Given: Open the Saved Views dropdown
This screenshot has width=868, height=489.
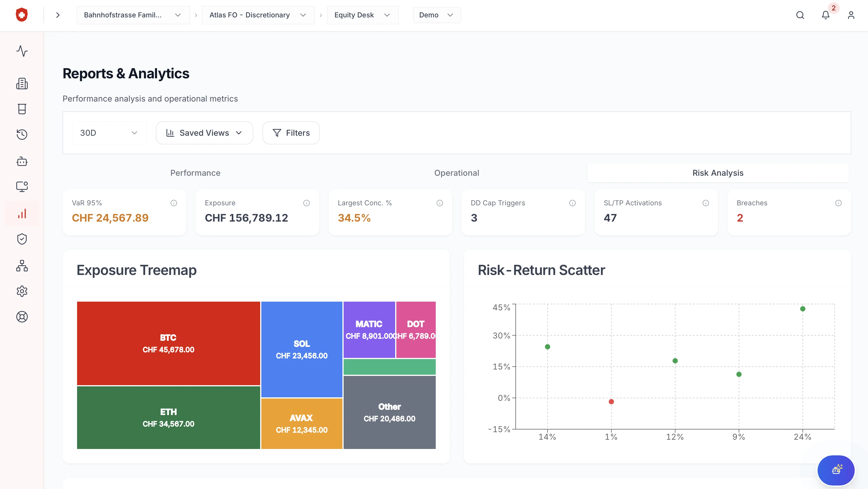Looking at the screenshot, I should coord(204,133).
